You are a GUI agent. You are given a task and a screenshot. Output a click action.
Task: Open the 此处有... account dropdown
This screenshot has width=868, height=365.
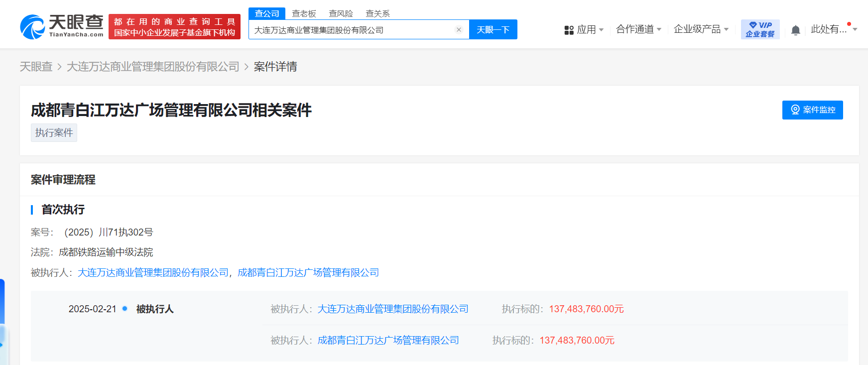click(x=834, y=29)
